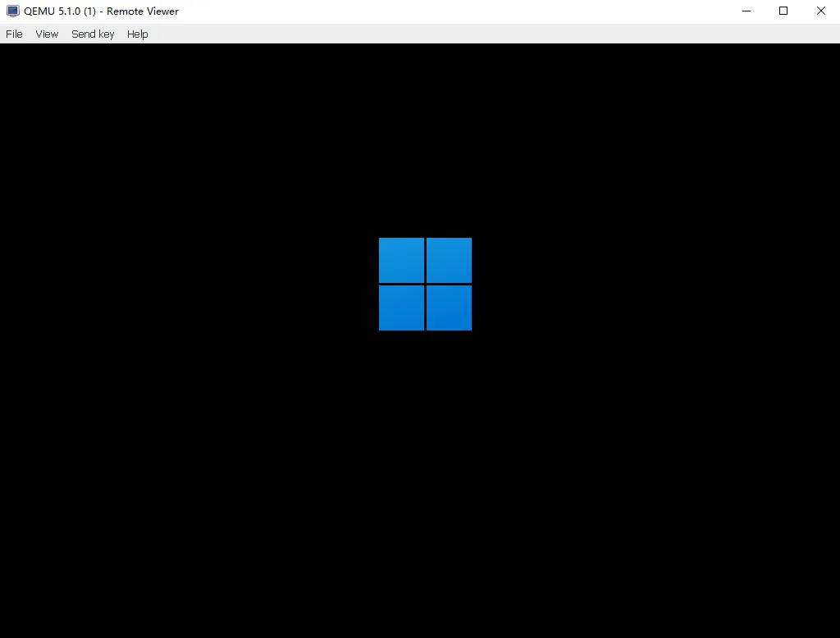Open the Send key menu
The height and width of the screenshot is (638, 840).
(x=93, y=34)
